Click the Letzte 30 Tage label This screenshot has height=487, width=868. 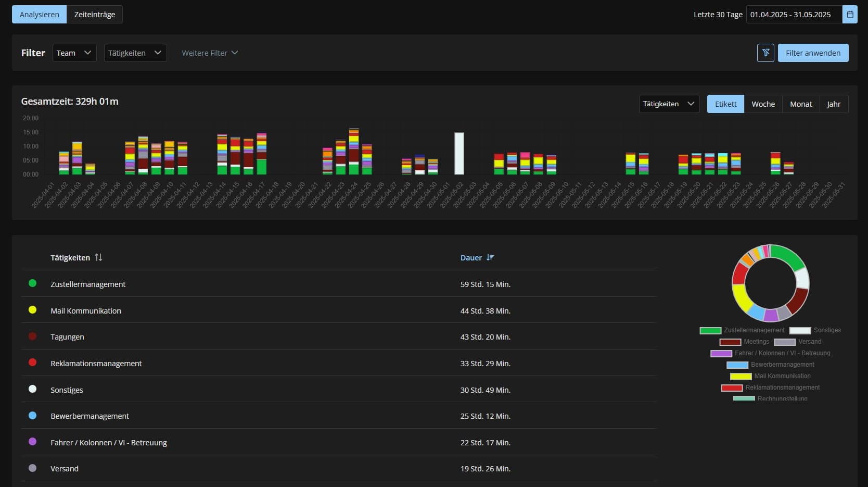pyautogui.click(x=718, y=15)
